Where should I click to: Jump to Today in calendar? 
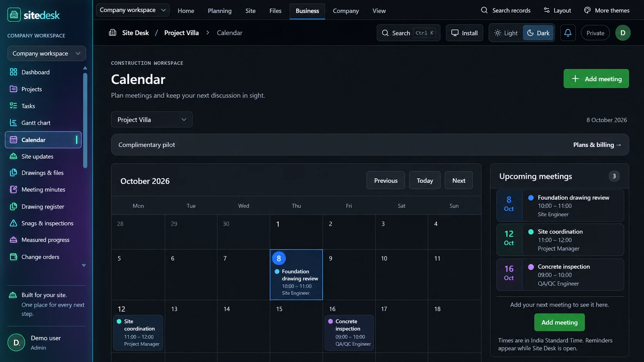point(424,180)
